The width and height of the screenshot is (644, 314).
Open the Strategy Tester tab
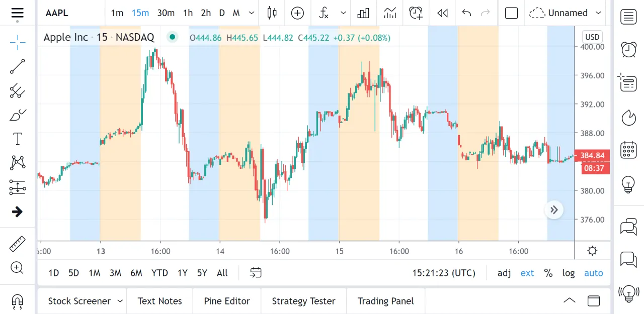303,301
